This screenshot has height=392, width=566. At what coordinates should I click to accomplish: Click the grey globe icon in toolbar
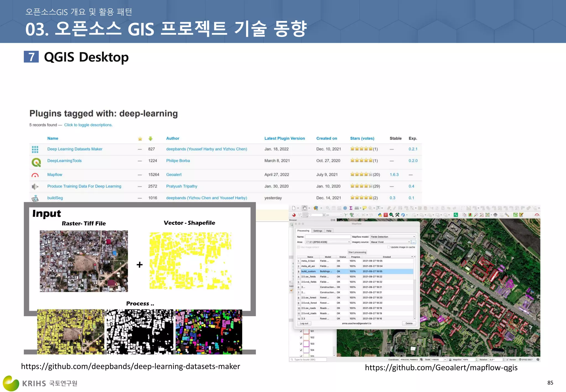coord(495,215)
